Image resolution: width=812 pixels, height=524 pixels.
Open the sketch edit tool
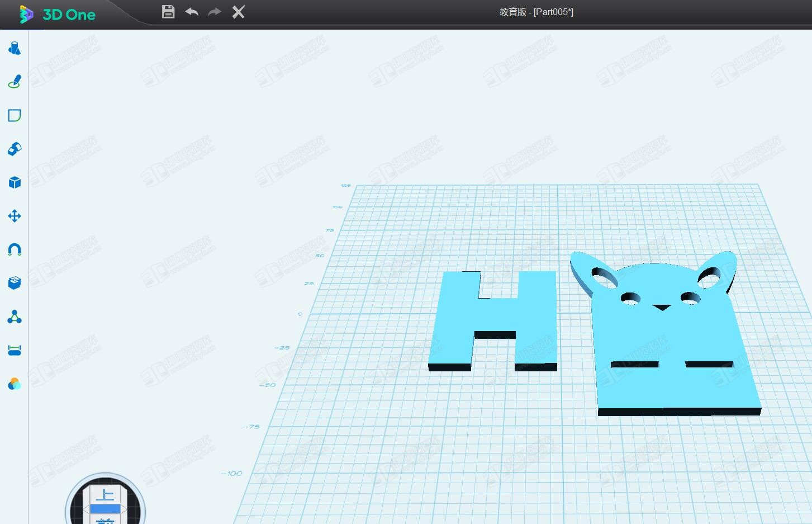15,115
